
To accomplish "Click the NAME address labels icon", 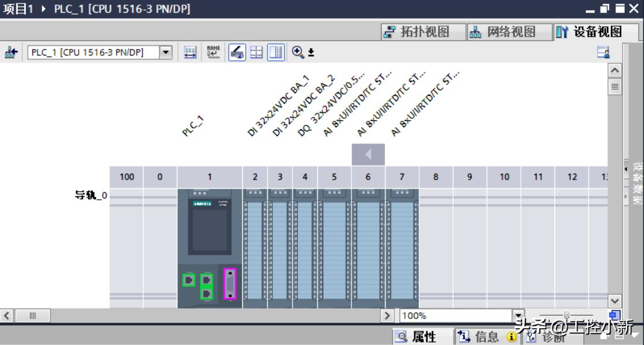I will 213,52.
